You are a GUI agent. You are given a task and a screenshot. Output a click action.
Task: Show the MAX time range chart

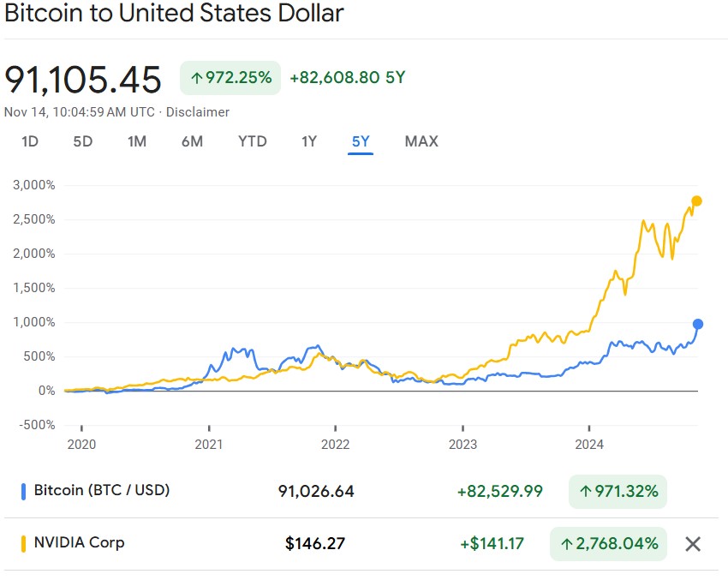(x=421, y=141)
